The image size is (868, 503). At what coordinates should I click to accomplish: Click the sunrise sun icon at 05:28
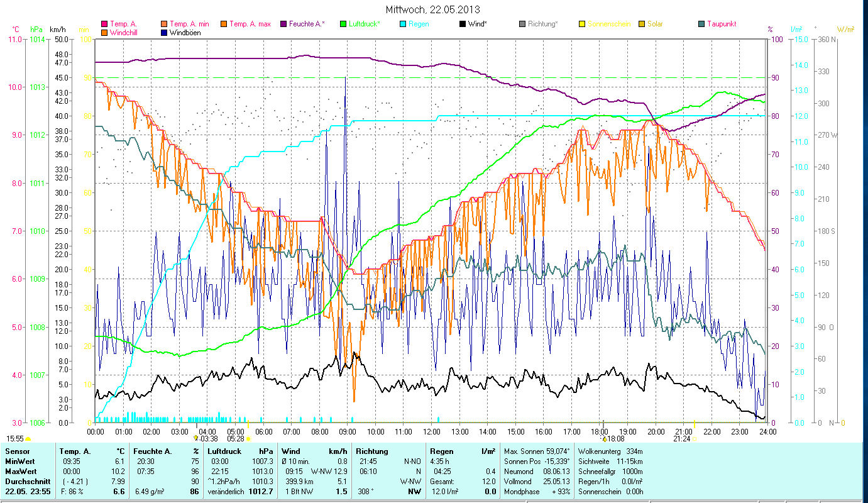(248, 438)
